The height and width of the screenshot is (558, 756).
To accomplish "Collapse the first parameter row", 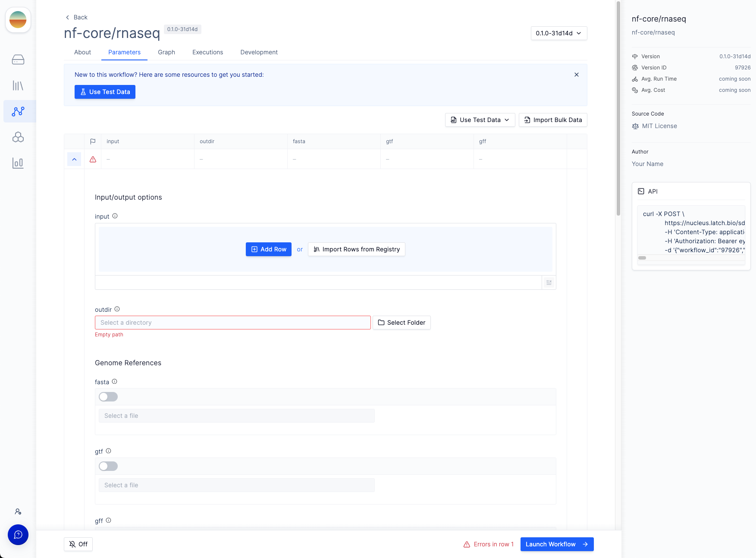I will point(74,160).
